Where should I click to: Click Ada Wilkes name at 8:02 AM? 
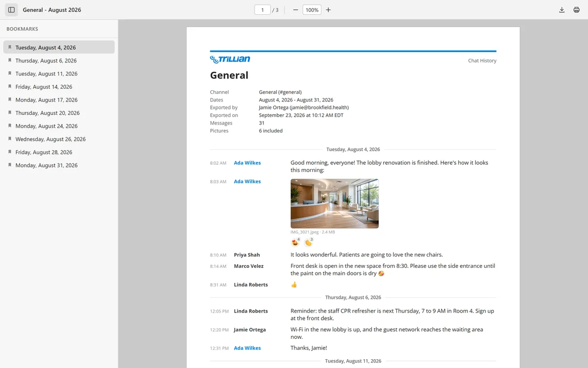pos(247,163)
